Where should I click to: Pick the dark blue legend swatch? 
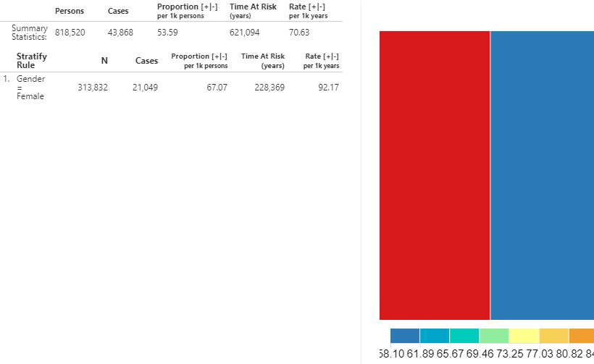coord(405,336)
